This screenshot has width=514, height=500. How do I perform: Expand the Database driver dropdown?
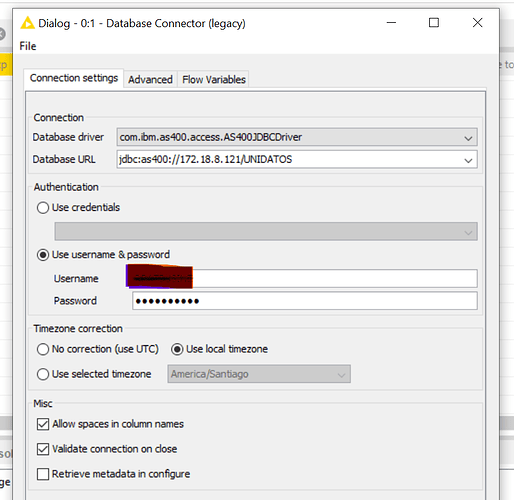(x=468, y=137)
